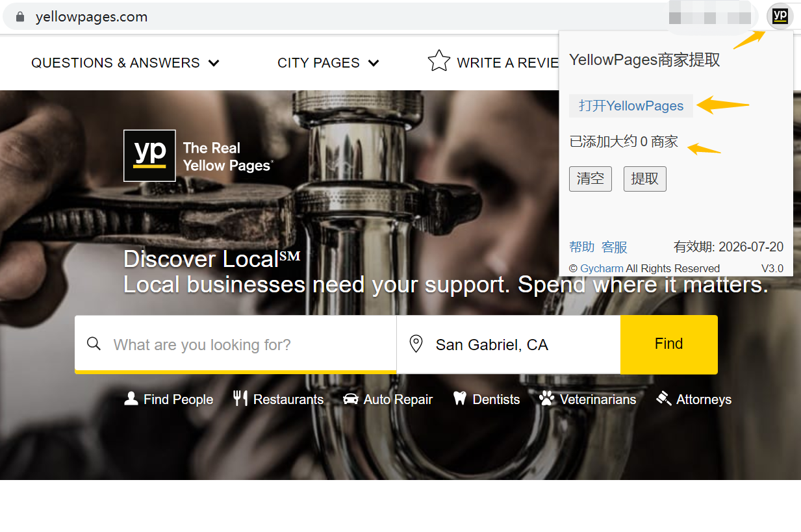Click the Attorneys gavel icon
This screenshot has height=532, width=801.
coord(664,398)
